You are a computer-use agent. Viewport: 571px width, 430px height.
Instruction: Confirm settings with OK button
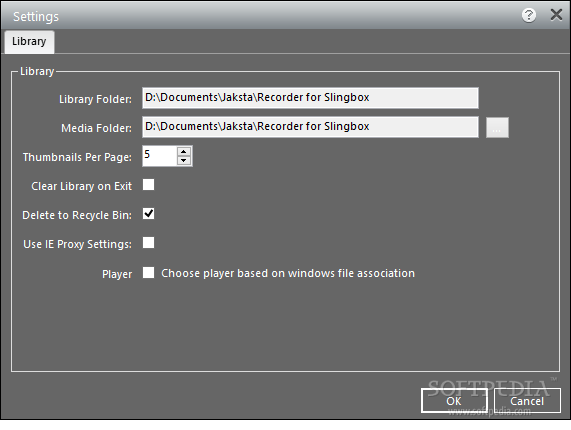click(x=454, y=401)
